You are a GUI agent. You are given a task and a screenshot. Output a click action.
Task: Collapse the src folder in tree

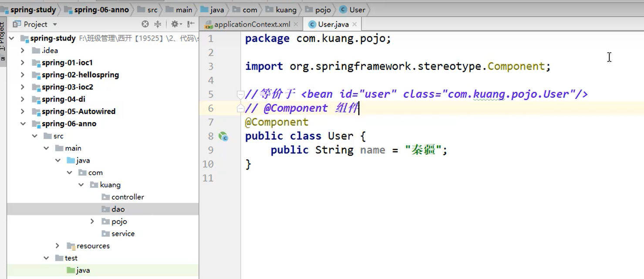pos(35,136)
